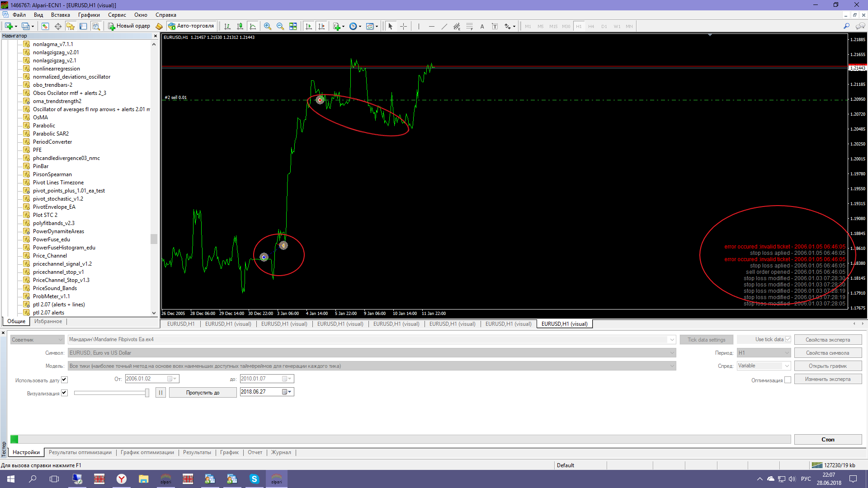
Task: Uncheck the Visualization checkbox
Action: (64, 393)
